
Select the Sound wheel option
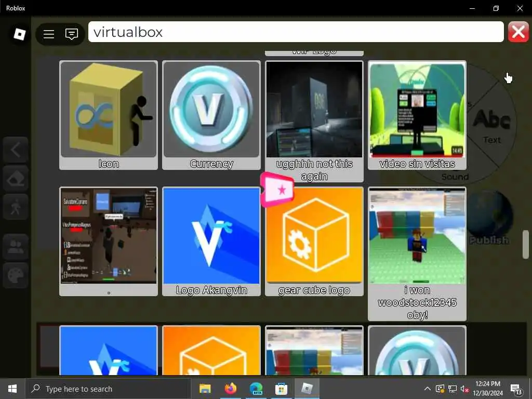[455, 177]
